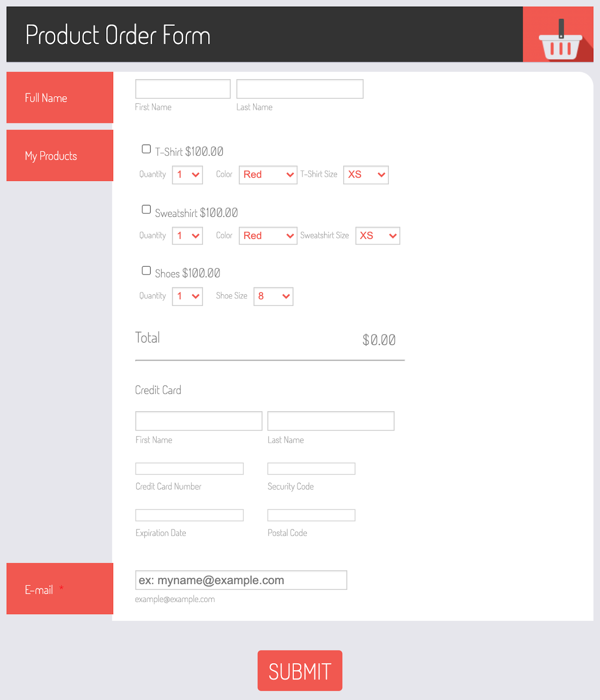Check the T-Shirt $100.00 checkbox
The image size is (600, 700).
pos(146,149)
